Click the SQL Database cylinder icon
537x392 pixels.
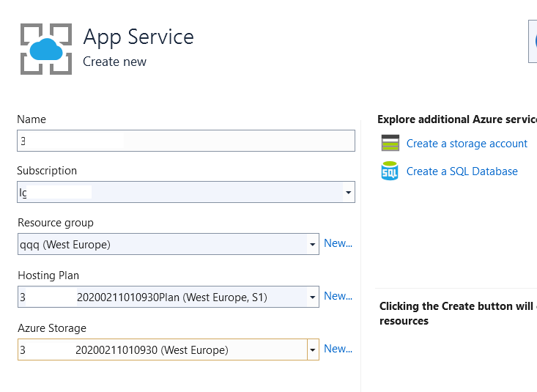pyautogui.click(x=390, y=171)
